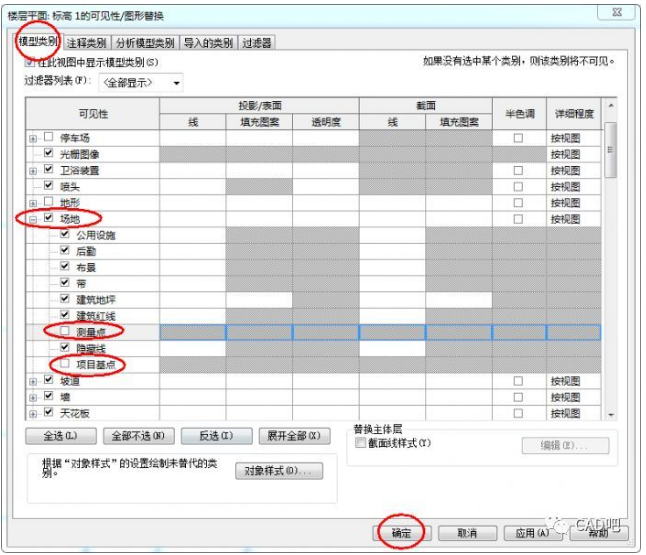Uncheck the 建筑地坪 subcategory checkbox
Screen dimensions: 646x555
pyautogui.click(x=65, y=298)
